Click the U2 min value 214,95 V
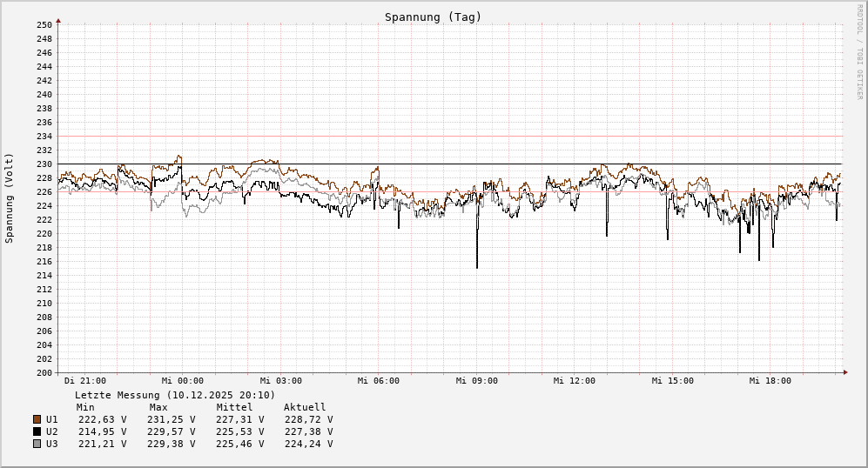 [101, 431]
